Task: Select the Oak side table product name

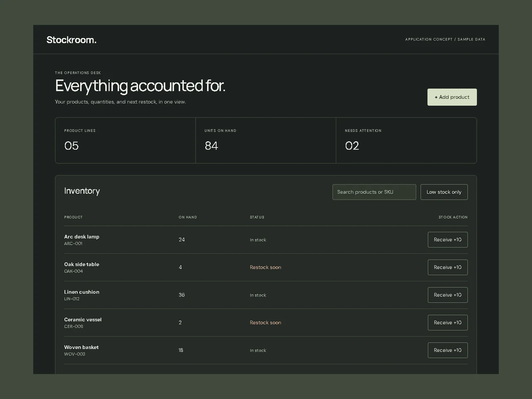Action: (81, 264)
